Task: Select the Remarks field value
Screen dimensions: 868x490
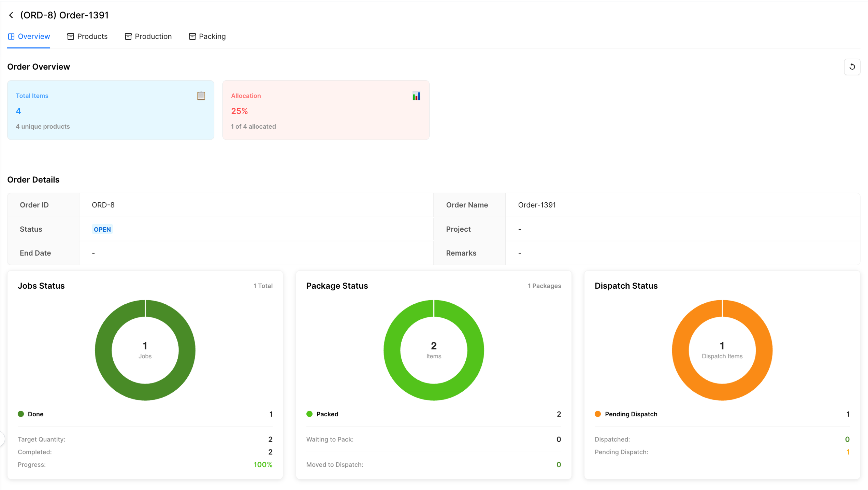Action: pyautogui.click(x=519, y=253)
